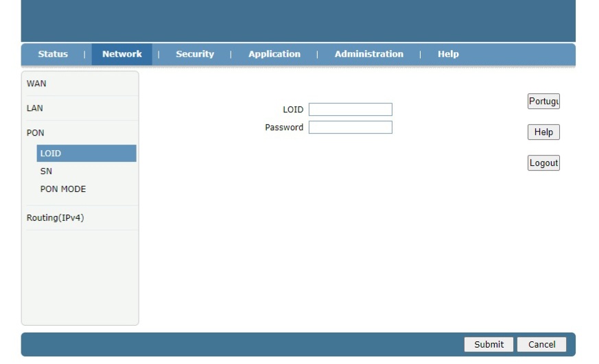This screenshot has height=364, width=599.
Task: Cancel the changes with the Cancel button
Action: (541, 345)
